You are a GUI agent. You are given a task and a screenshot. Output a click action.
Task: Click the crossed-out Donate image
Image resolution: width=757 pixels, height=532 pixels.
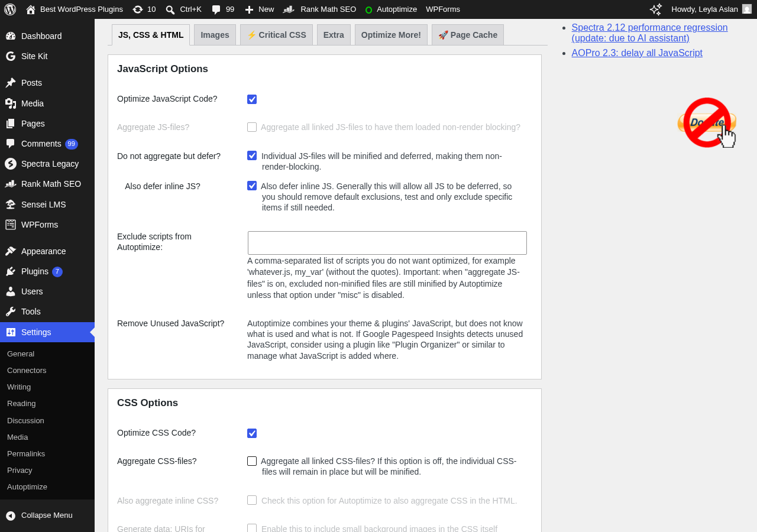click(707, 123)
